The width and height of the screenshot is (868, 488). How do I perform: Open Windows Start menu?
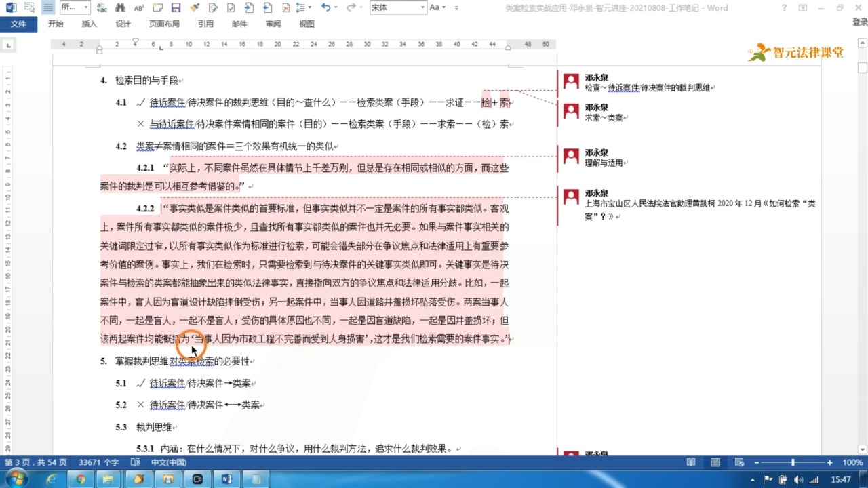pyautogui.click(x=16, y=479)
